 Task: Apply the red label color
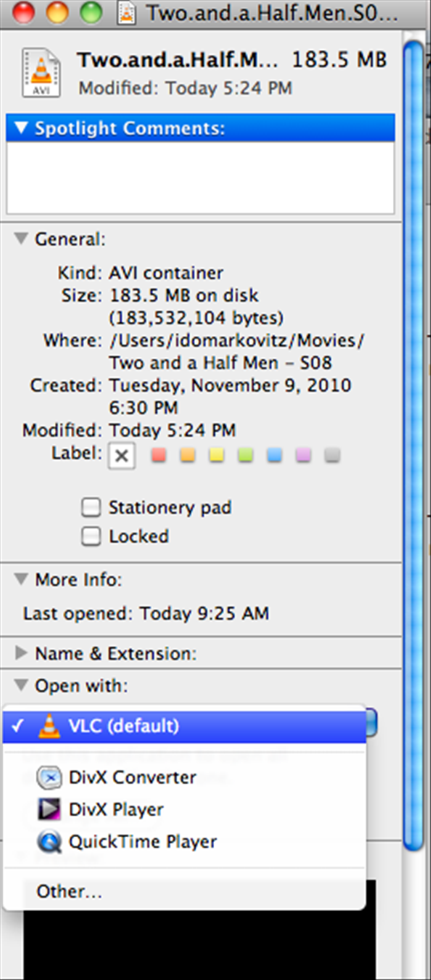pyautogui.click(x=159, y=456)
